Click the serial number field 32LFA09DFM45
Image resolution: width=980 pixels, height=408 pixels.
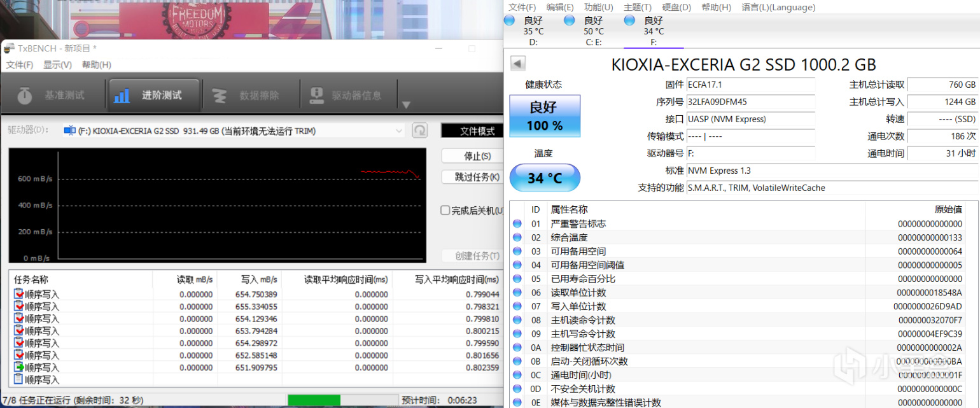coord(750,102)
